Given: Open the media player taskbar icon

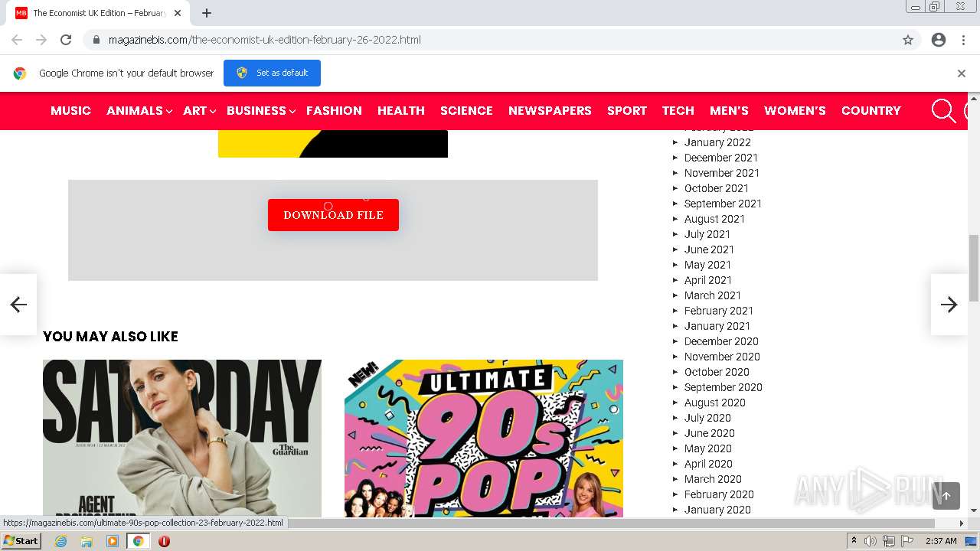Looking at the screenshot, I should pos(113,541).
